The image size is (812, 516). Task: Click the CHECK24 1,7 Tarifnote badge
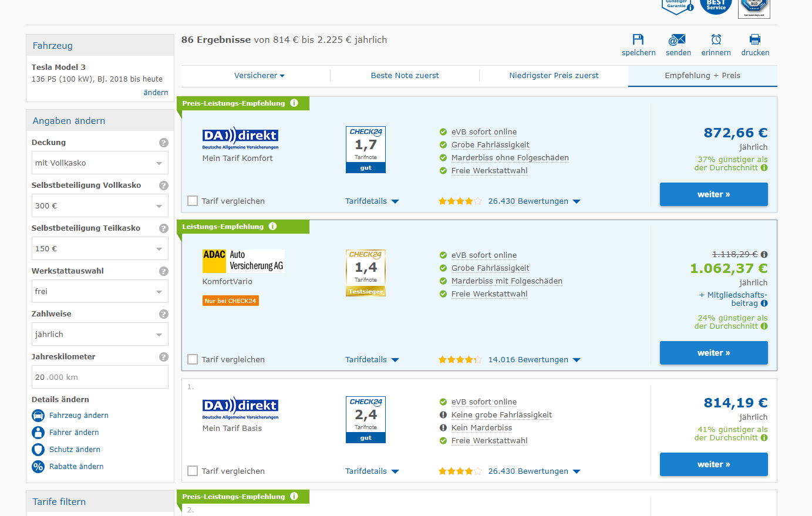(366, 150)
